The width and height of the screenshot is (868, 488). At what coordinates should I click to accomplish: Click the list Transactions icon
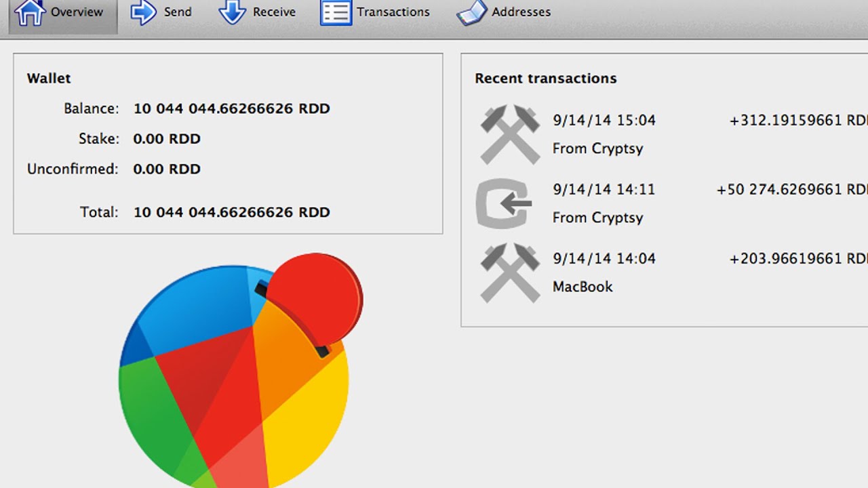point(336,12)
